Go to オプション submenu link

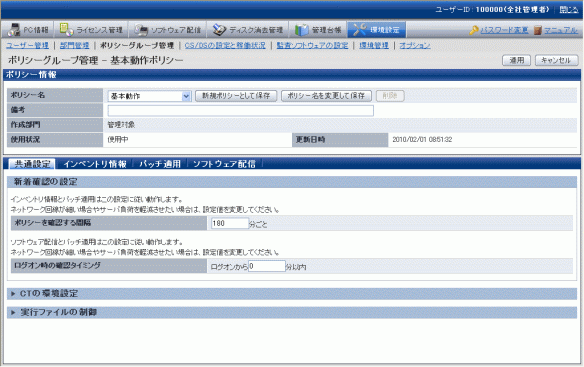415,45
